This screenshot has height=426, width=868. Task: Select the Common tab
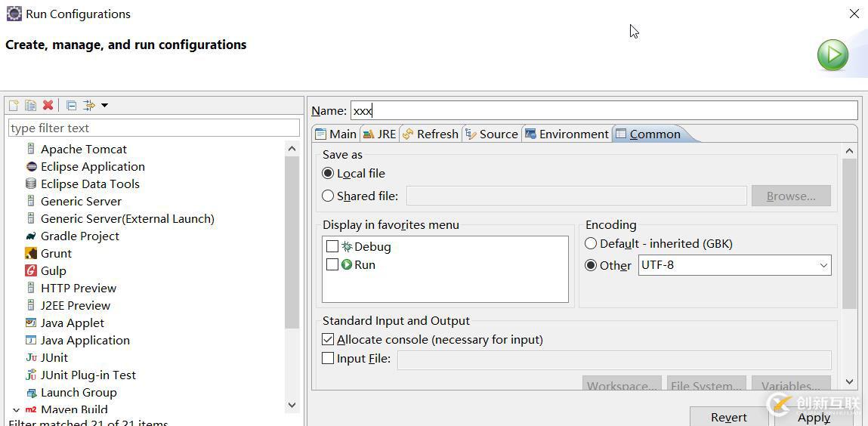click(x=648, y=134)
